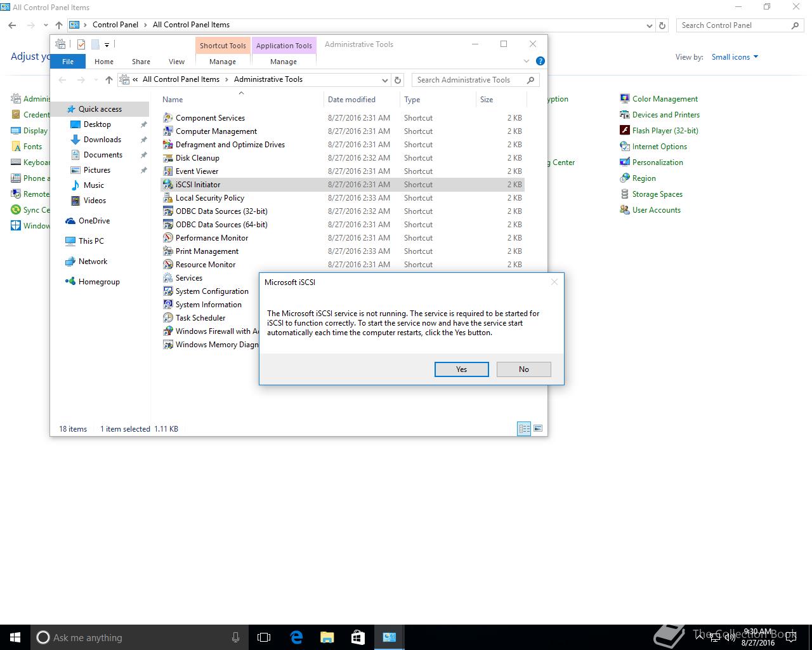Click the System Information icon
The image size is (812, 650).
[x=168, y=305]
